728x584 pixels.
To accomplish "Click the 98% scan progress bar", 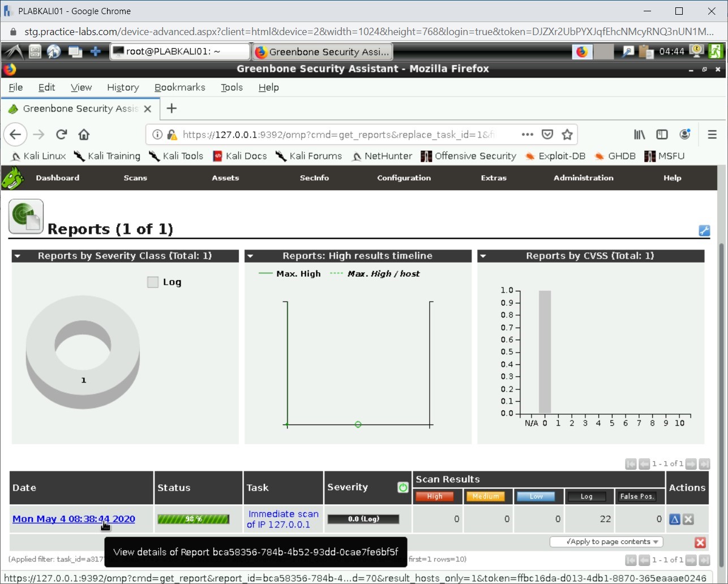I will [x=194, y=519].
